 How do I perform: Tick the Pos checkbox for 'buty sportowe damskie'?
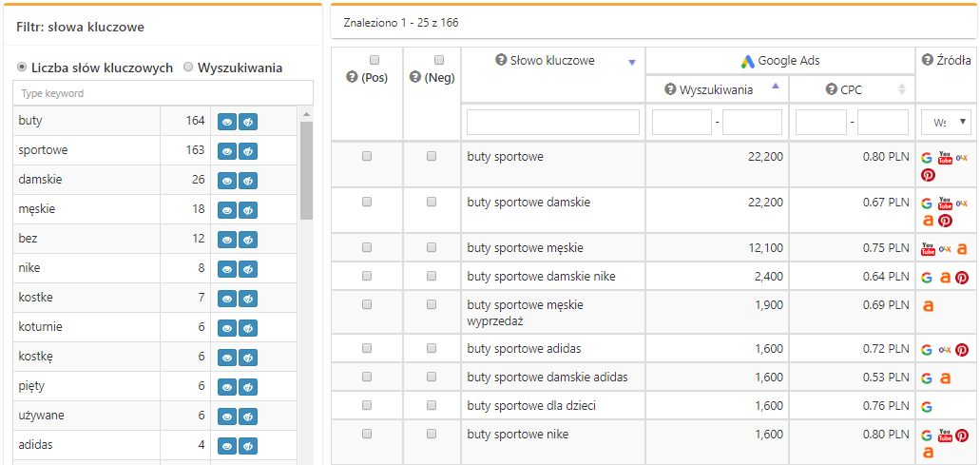point(367,202)
